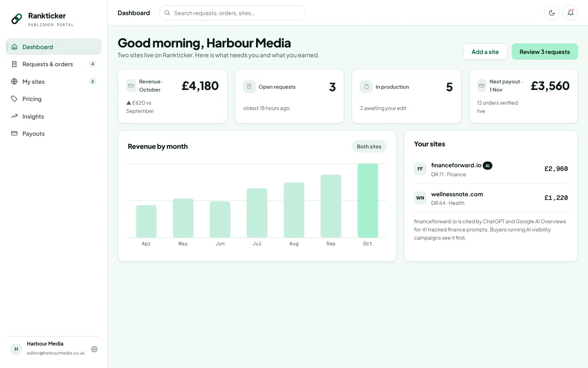This screenshot has height=368, width=588.
Task: Click the WN site avatar
Action: pos(420,198)
